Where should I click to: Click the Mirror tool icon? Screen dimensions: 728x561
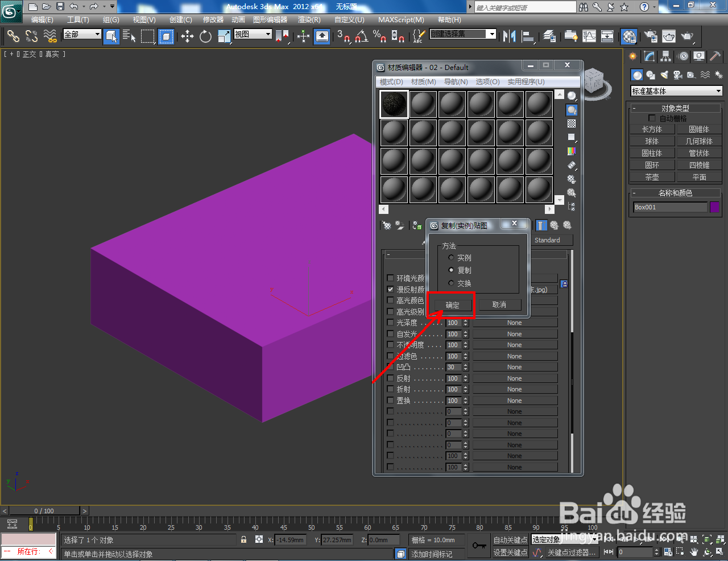[x=509, y=36]
